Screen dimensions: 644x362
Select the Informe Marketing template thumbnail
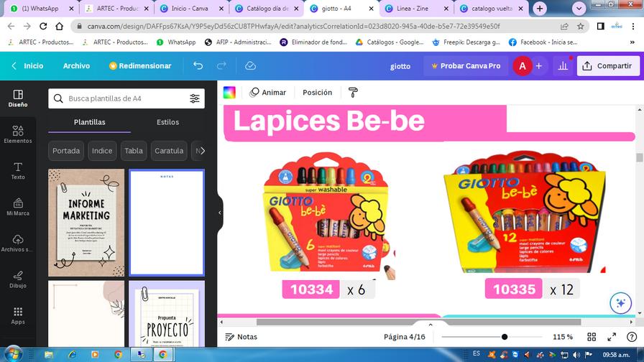(86, 223)
